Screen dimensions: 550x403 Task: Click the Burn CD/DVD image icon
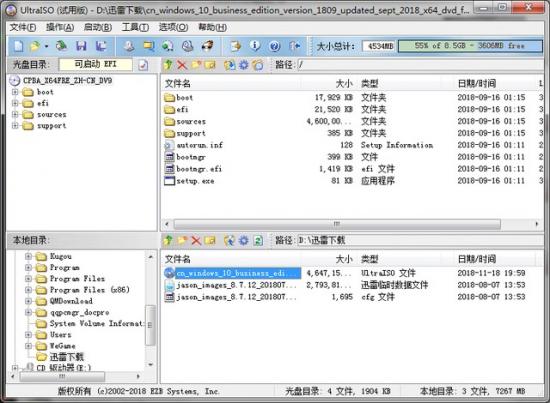pyautogui.click(x=207, y=46)
